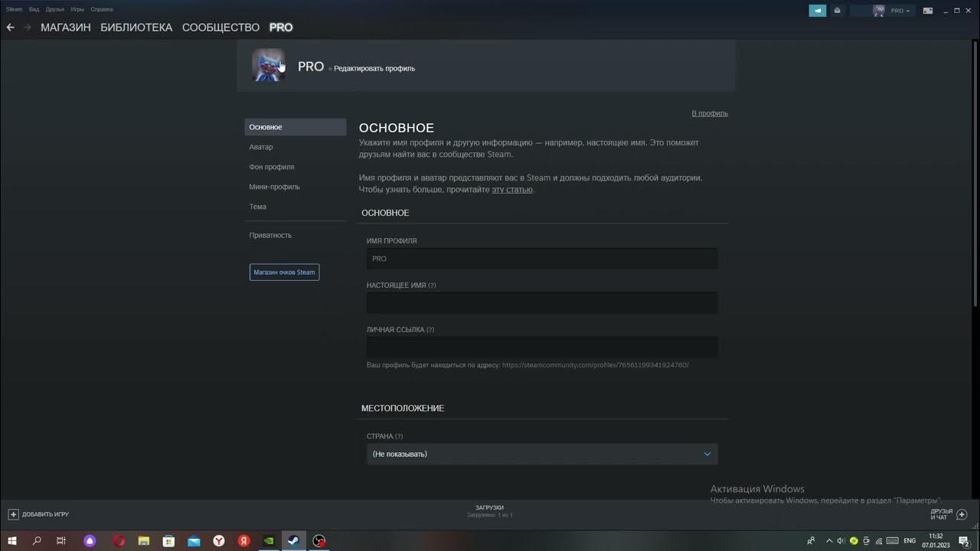Open the Друзья и чат bubble icon
Viewport: 980px width, 551px height.
point(962,514)
